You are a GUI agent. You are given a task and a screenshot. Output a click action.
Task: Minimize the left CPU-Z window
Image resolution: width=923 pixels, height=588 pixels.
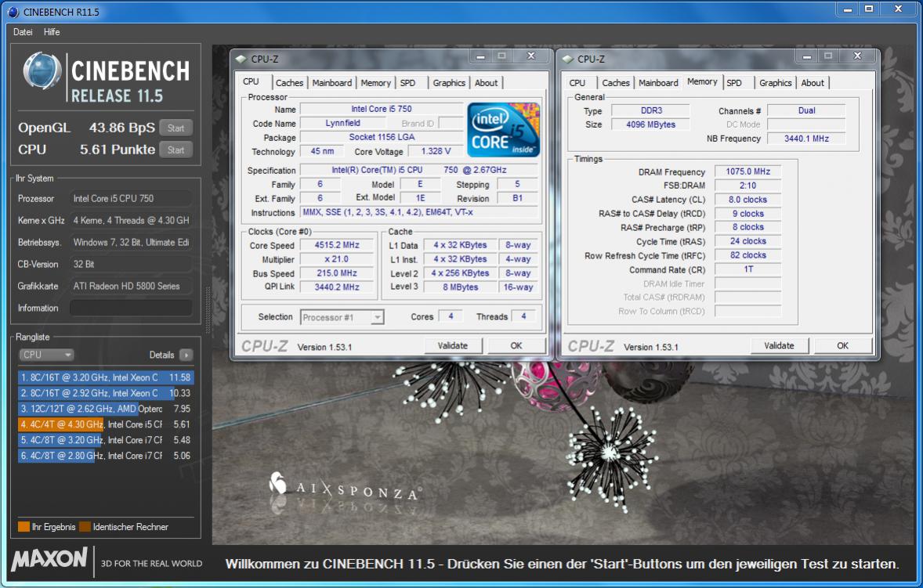[x=481, y=56]
